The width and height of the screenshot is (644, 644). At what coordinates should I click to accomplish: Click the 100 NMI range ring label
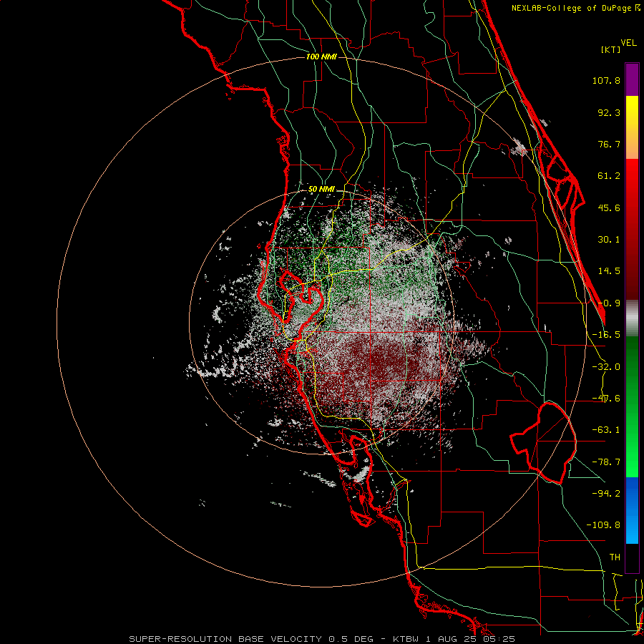click(x=321, y=57)
